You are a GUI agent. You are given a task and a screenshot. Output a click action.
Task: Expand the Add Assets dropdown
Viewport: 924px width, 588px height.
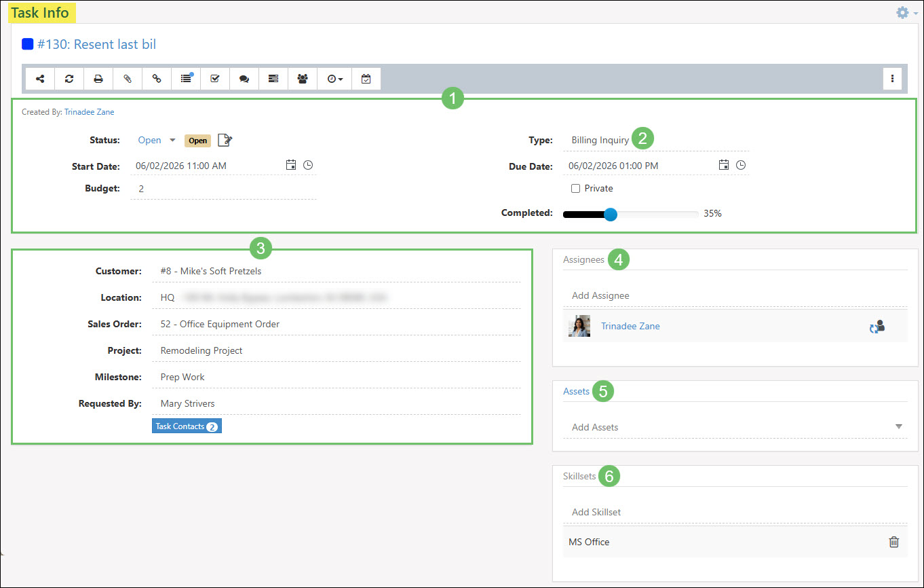coord(899,427)
